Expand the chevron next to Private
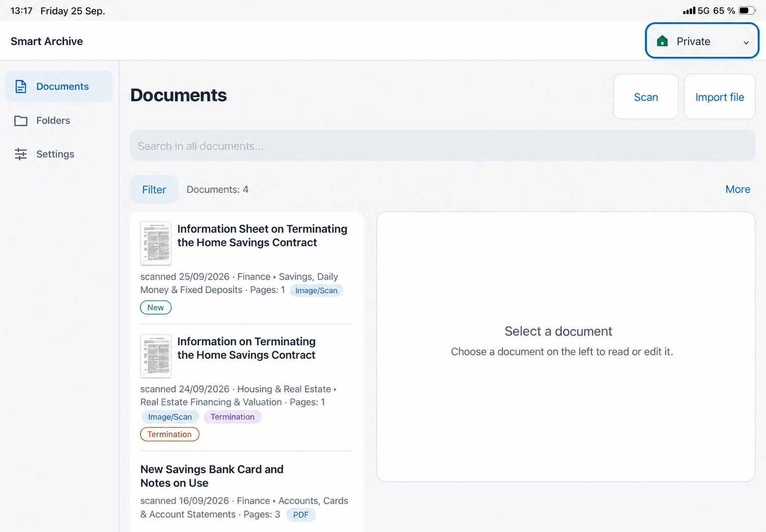The height and width of the screenshot is (532, 766). click(x=746, y=43)
